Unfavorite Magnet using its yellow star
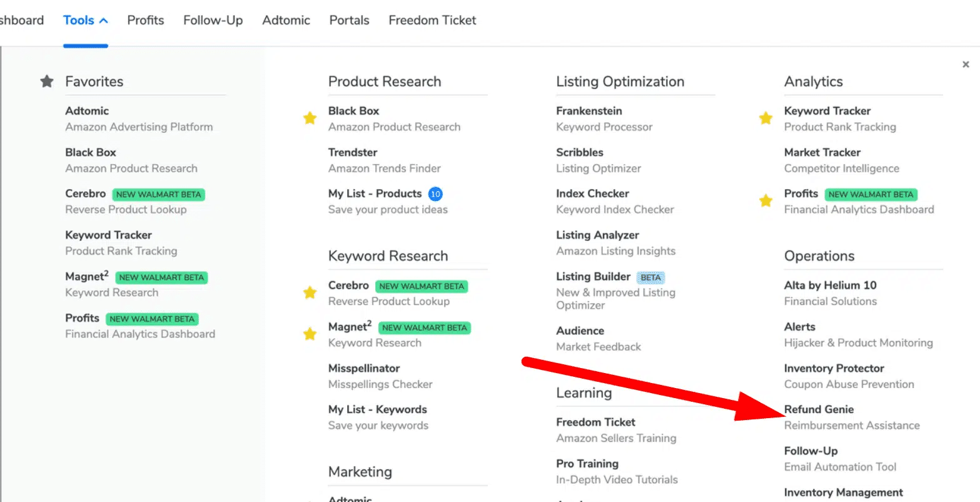The image size is (980, 502). coord(310,334)
